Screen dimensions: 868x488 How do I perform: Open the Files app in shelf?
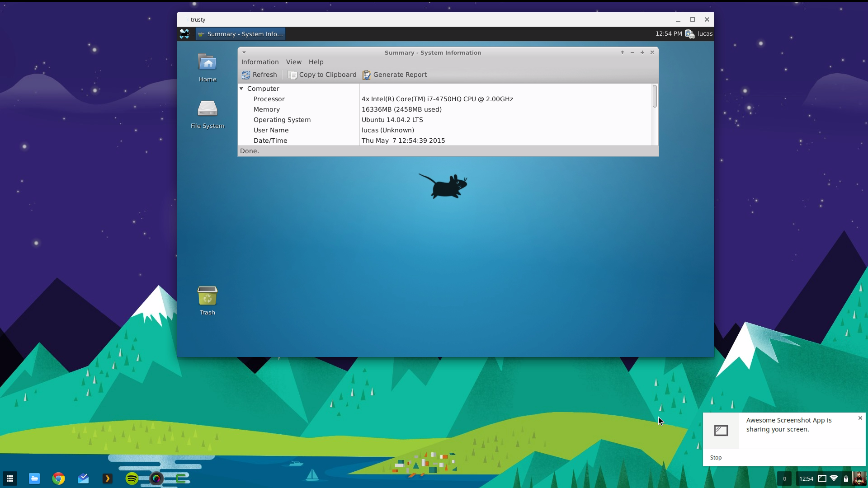pyautogui.click(x=34, y=479)
